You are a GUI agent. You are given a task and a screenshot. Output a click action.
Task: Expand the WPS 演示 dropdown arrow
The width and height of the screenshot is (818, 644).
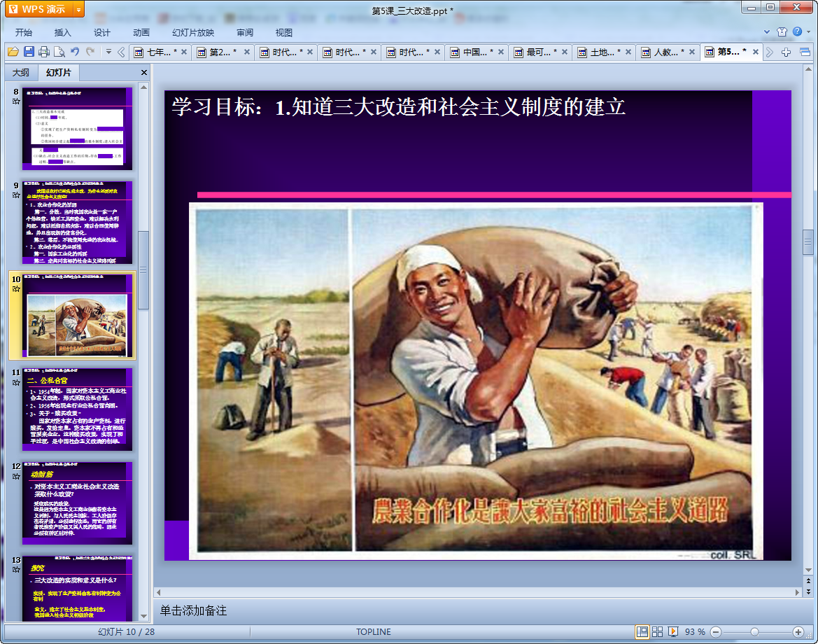coord(79,9)
